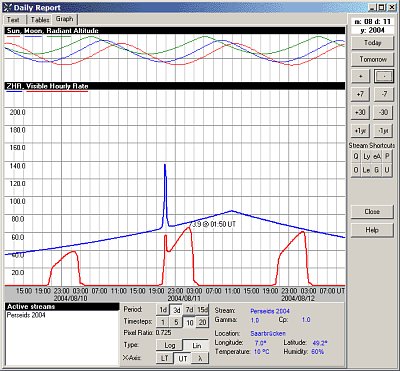
Task: Set X-axis to lambda
Action: coord(200,358)
